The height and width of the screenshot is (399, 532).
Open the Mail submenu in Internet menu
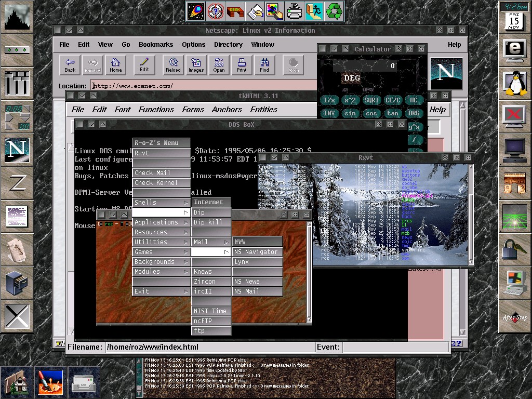click(x=211, y=242)
